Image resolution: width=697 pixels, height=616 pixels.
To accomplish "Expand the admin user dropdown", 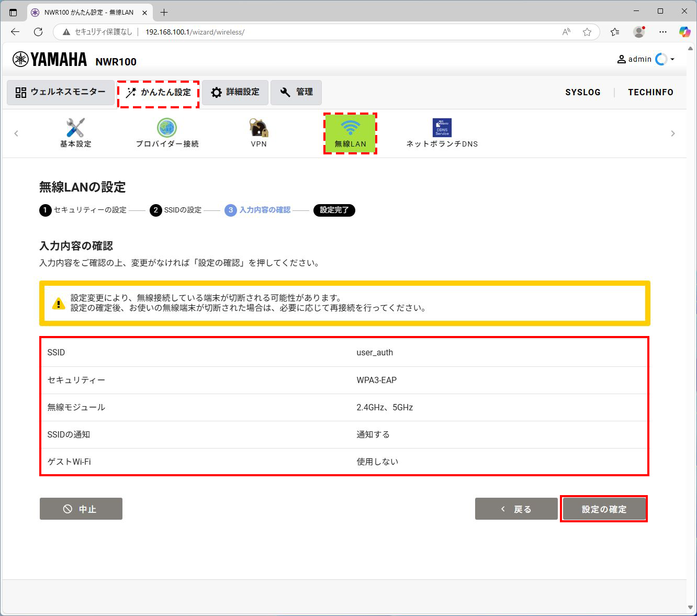I will (x=672, y=59).
